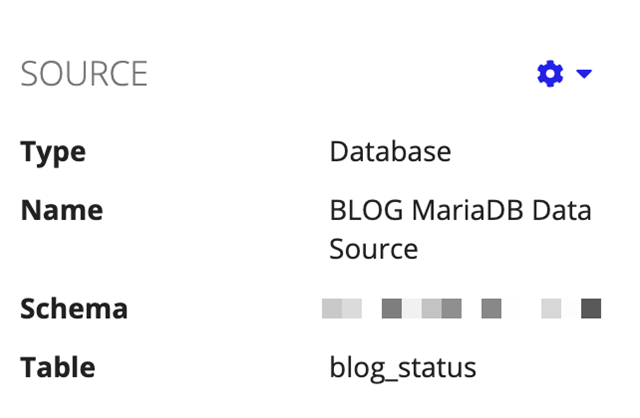Click the blurred Schema value
The height and width of the screenshot is (418, 640).
[x=461, y=308]
